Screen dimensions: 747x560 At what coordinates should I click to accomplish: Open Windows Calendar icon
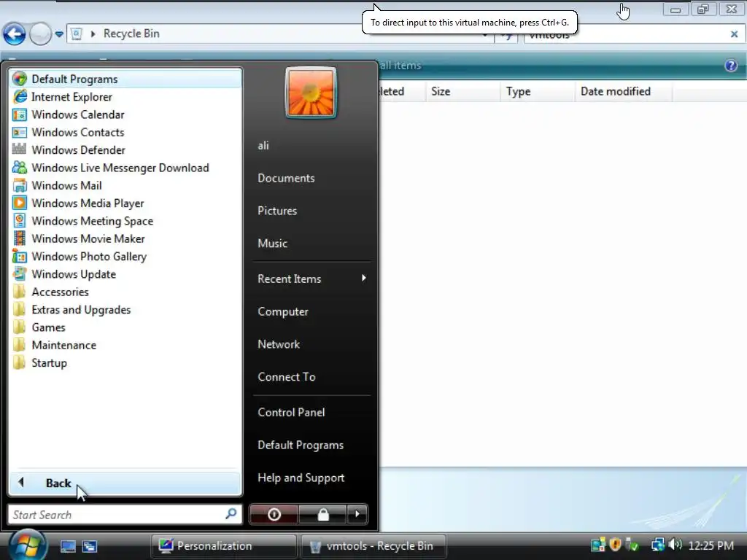[20, 114]
